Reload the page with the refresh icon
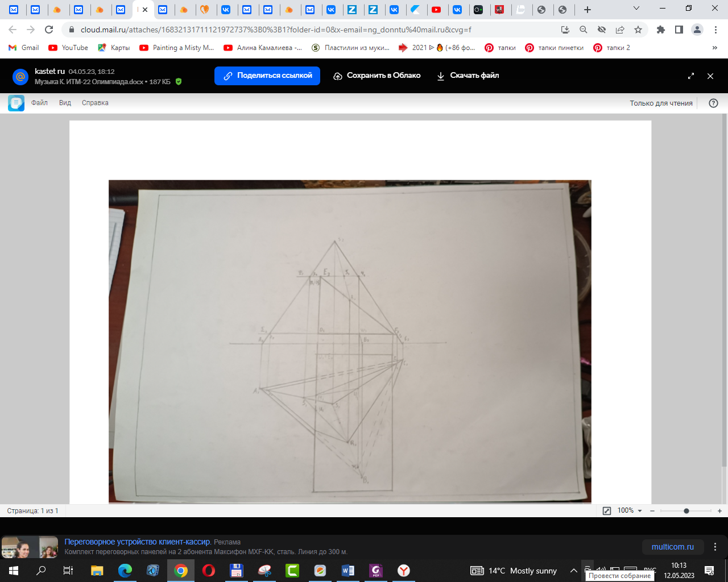This screenshot has width=728, height=582. pos(49,30)
